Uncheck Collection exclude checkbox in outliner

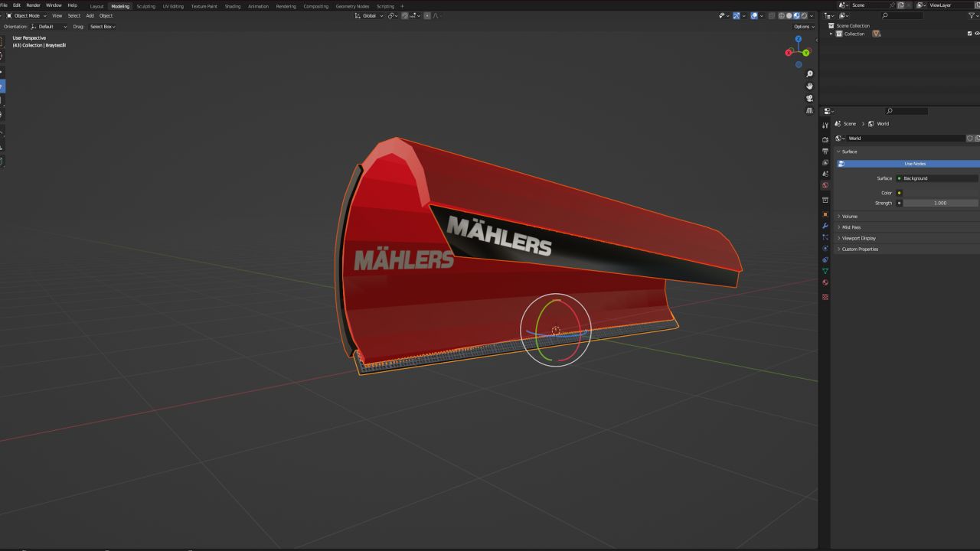tap(969, 34)
